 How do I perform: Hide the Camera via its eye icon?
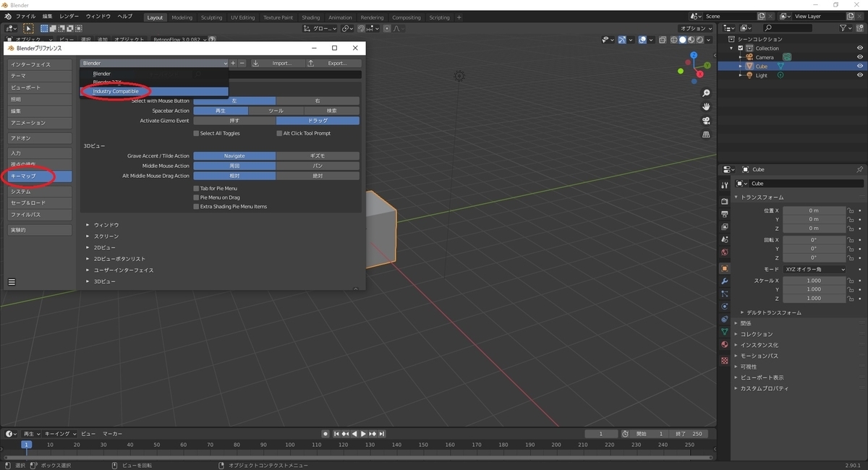[x=860, y=57]
